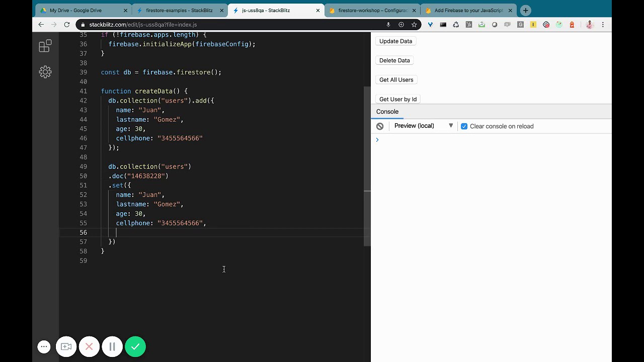Open the Chrome three-dot menu
This screenshot has width=644, height=362.
tap(603, 25)
